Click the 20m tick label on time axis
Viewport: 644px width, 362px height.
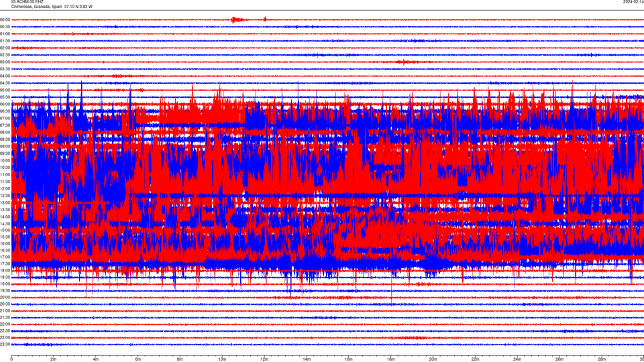[x=433, y=359]
